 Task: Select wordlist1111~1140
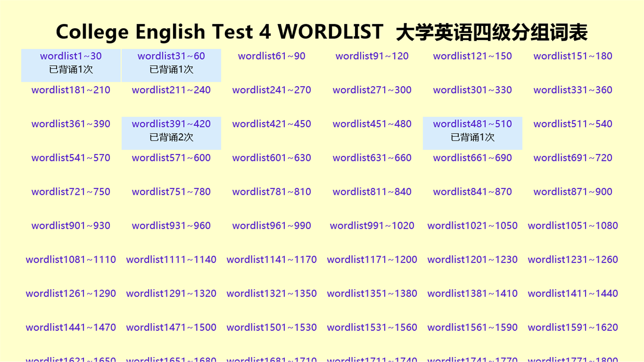click(x=171, y=260)
